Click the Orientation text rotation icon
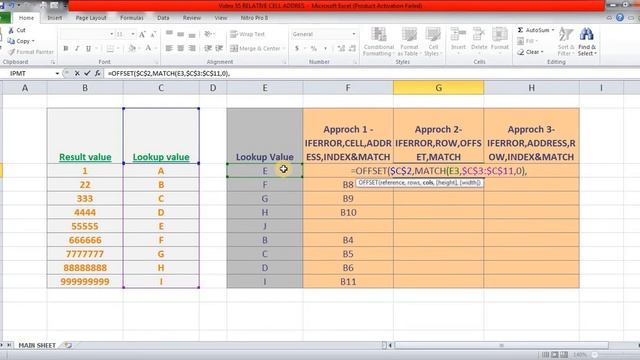The width and height of the screenshot is (640, 360). (x=208, y=34)
